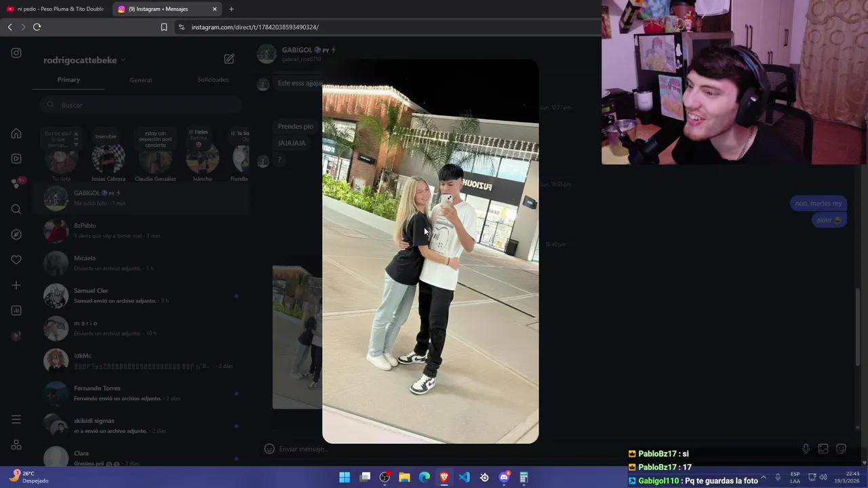Click the Create plus icon in sidebar
Viewport: 868px width, 488px height.
point(16,285)
